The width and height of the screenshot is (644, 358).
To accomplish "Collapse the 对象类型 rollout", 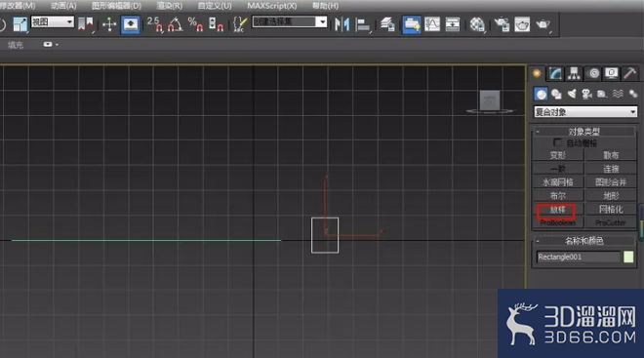I will [584, 132].
